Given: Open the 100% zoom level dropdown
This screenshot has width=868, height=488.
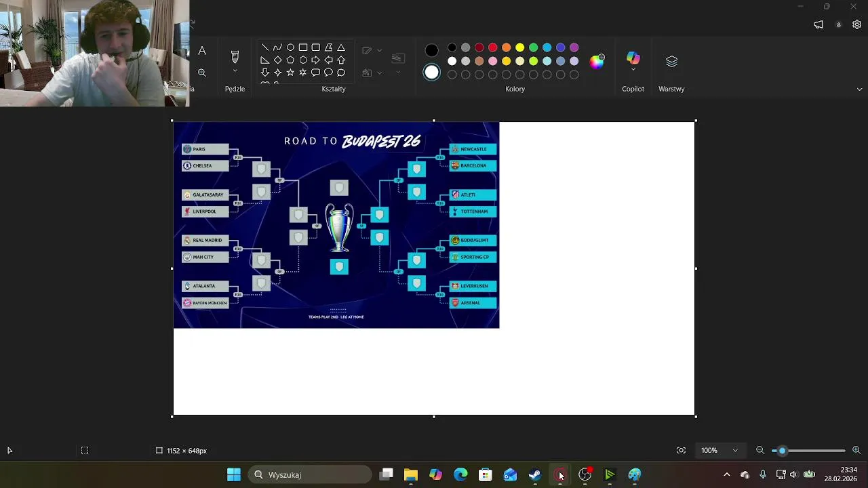Looking at the screenshot, I should [x=719, y=450].
